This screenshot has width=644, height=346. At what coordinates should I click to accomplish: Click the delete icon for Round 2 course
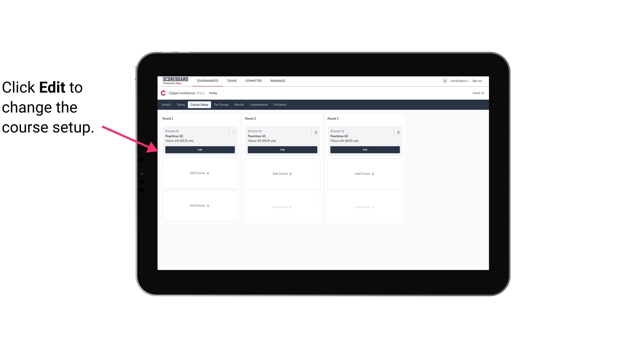(315, 132)
